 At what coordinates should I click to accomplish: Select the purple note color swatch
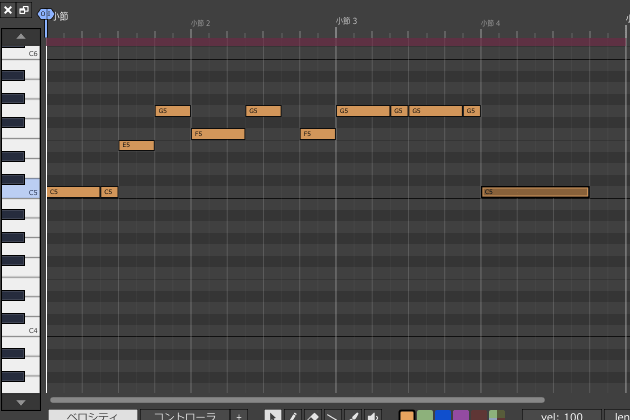point(461,415)
